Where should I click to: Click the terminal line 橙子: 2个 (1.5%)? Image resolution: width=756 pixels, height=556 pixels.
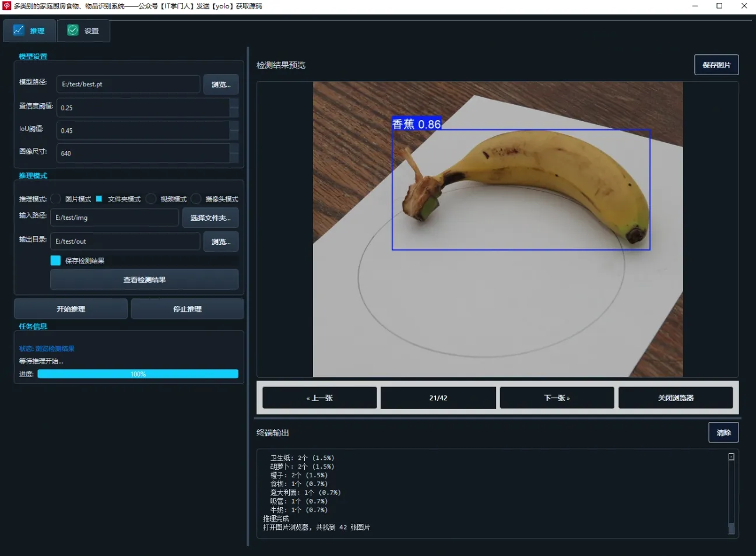[x=299, y=476]
